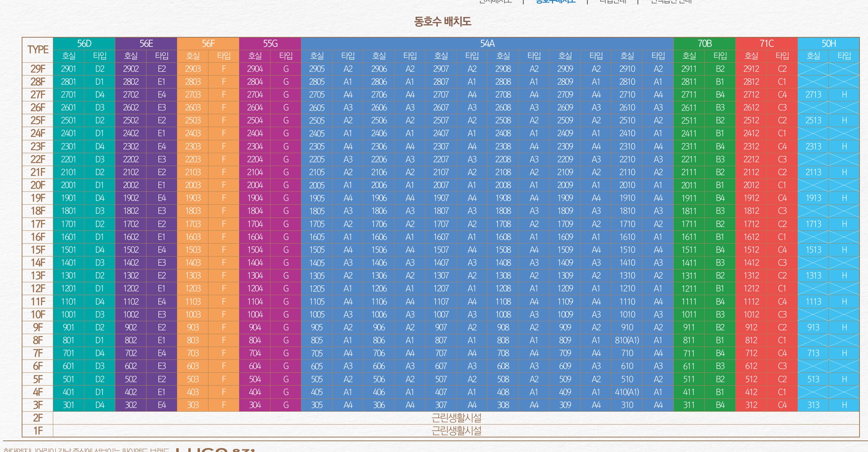Select unit 2505 cell
Viewport: 868px width, 452px height.
[317, 120]
